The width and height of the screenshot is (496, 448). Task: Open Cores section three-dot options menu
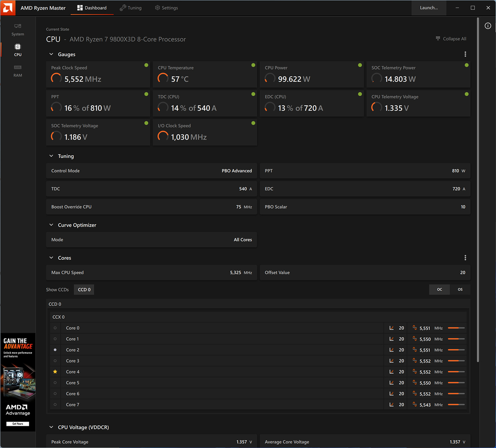465,258
